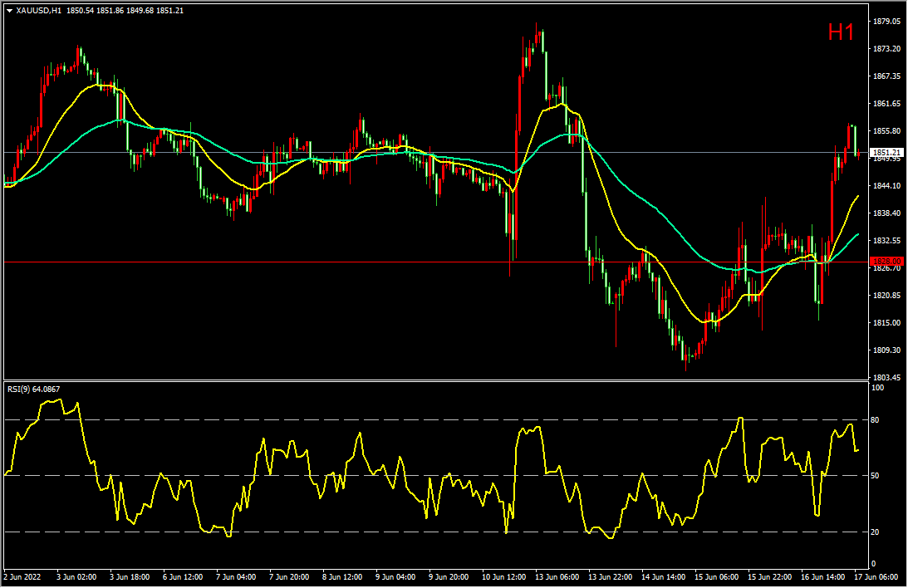Click the current price tag 1851.21 on axis
The width and height of the screenshot is (908, 588).
point(886,153)
